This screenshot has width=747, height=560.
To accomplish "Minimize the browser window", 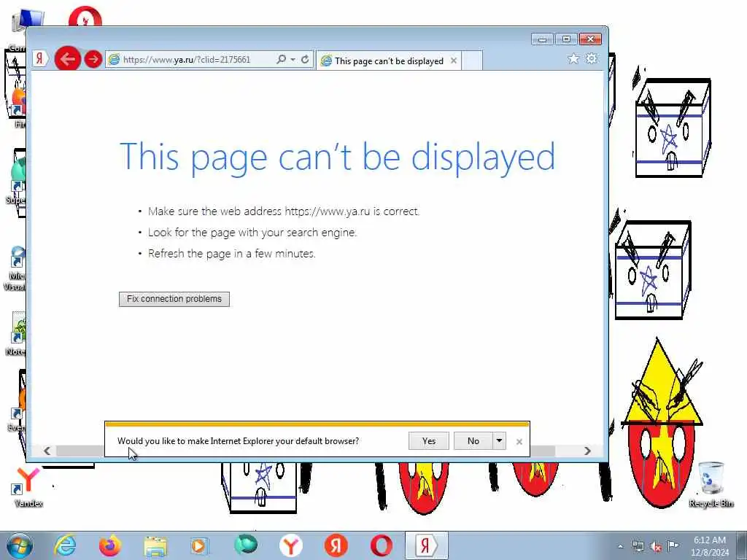I will point(542,39).
